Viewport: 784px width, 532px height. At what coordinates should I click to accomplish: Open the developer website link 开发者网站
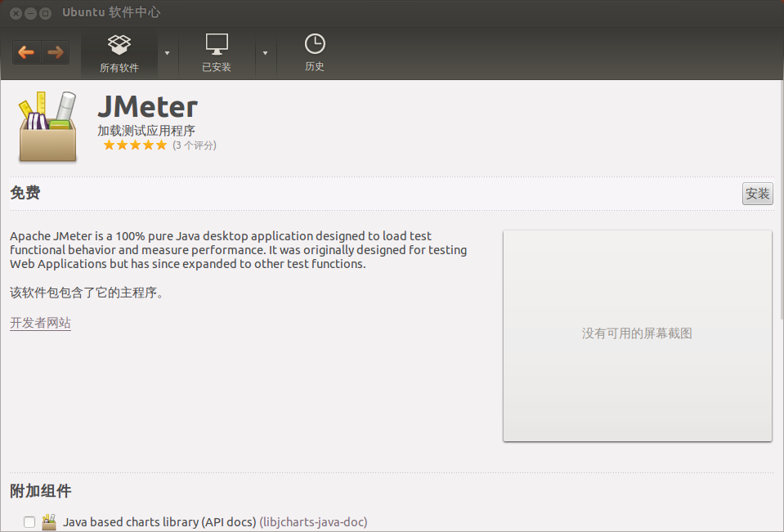41,323
